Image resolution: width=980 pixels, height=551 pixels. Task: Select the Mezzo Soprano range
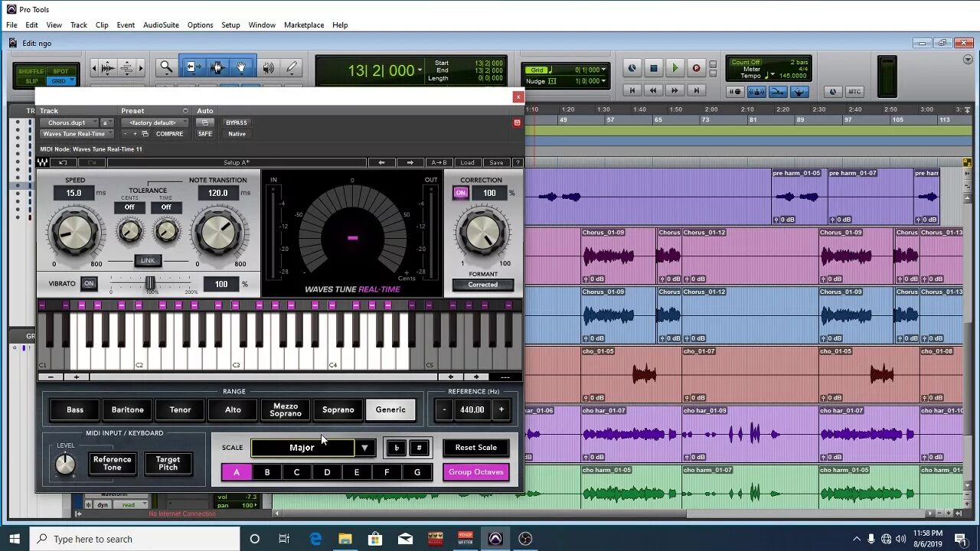click(x=286, y=409)
